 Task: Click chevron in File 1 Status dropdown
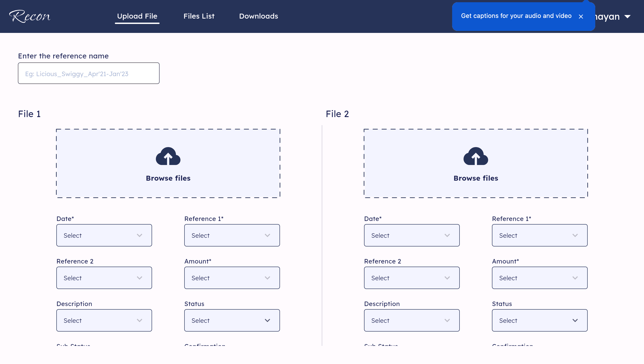(267, 320)
